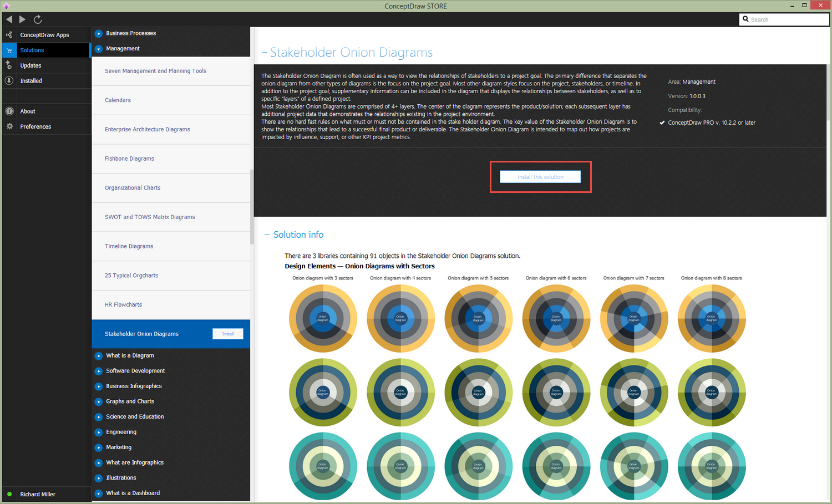The image size is (832, 504).
Task: Select the yellow onion diagram with 3 sectors
Action: pos(323,318)
